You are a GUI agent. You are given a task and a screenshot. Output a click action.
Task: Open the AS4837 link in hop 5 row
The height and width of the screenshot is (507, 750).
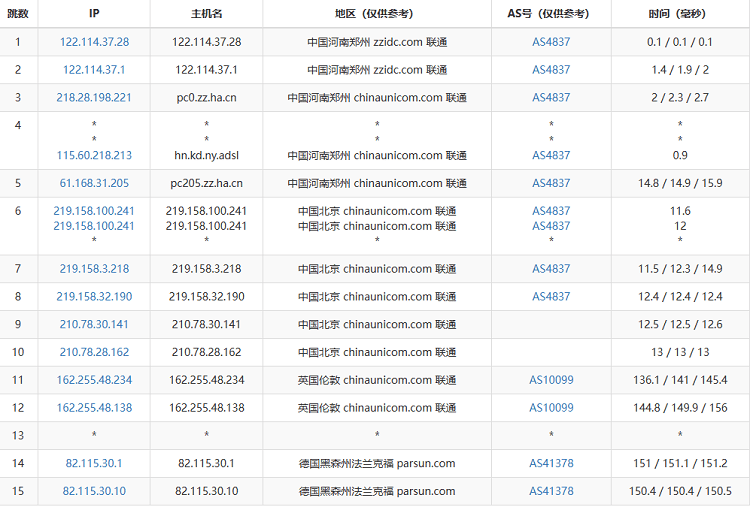pyautogui.click(x=551, y=183)
